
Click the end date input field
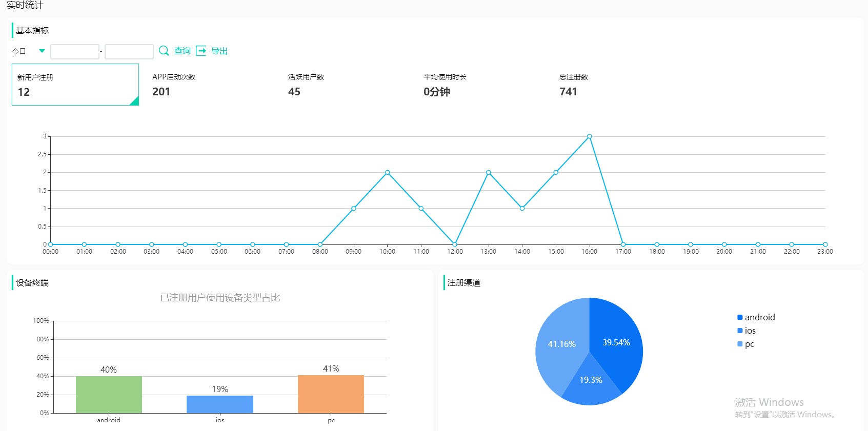129,51
